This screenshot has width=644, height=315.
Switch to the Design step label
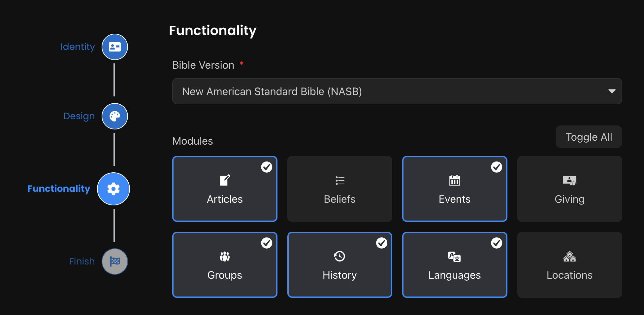tap(79, 116)
